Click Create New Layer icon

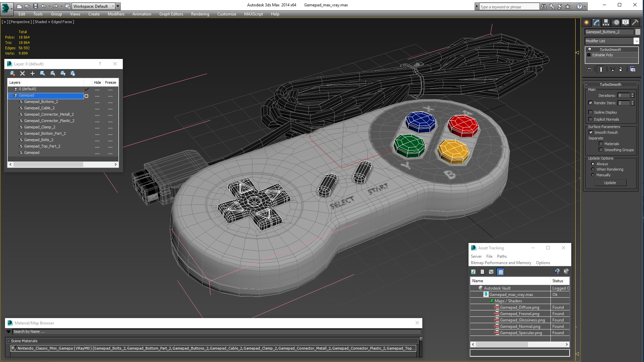pyautogui.click(x=12, y=73)
